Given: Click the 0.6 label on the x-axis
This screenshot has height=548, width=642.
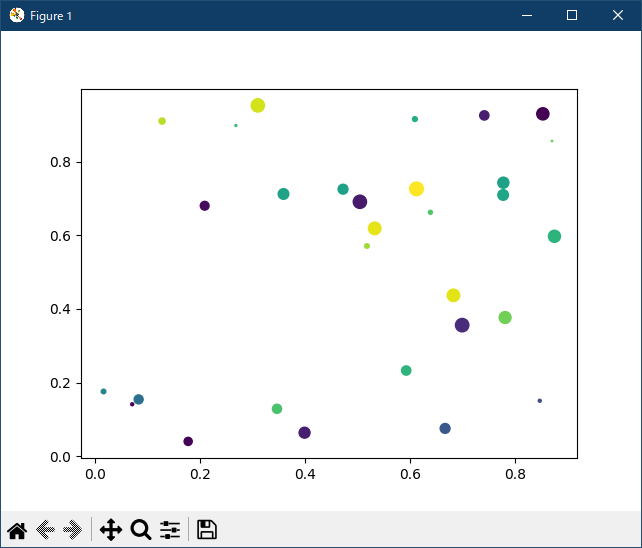Looking at the screenshot, I should [x=410, y=474].
